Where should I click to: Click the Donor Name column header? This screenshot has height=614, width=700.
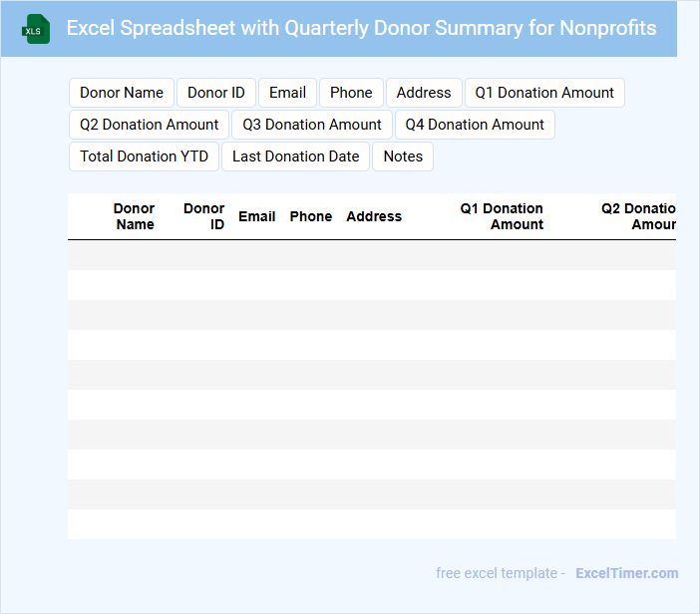click(x=135, y=216)
